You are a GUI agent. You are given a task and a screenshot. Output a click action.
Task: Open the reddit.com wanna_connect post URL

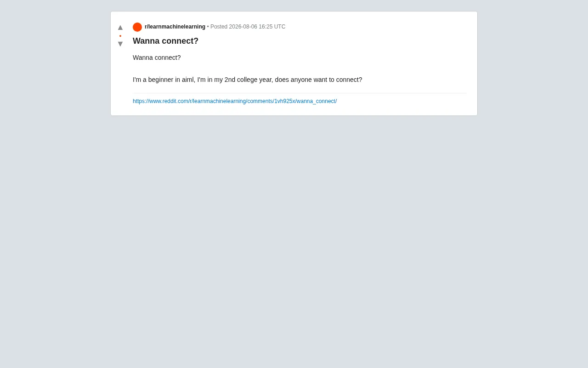pyautogui.click(x=235, y=101)
